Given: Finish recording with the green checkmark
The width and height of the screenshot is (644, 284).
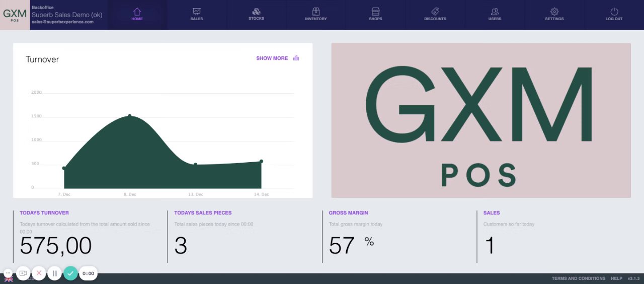Looking at the screenshot, I should (70, 273).
